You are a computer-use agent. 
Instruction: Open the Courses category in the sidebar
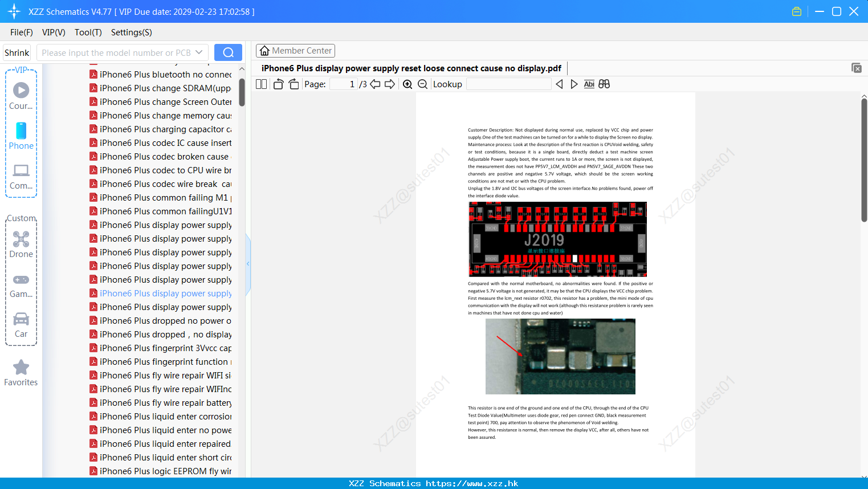click(21, 96)
